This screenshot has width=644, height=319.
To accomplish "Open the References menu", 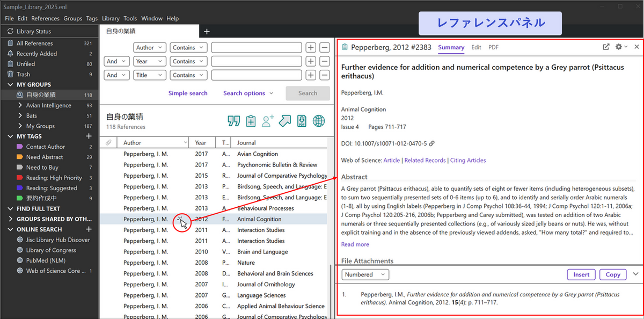I will coord(46,18).
